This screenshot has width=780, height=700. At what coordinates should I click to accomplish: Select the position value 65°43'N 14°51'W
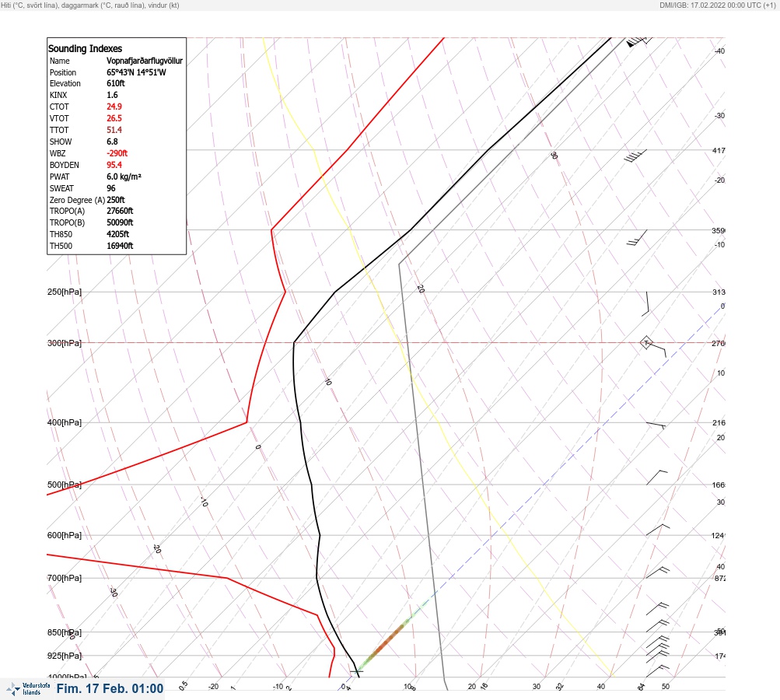[136, 72]
